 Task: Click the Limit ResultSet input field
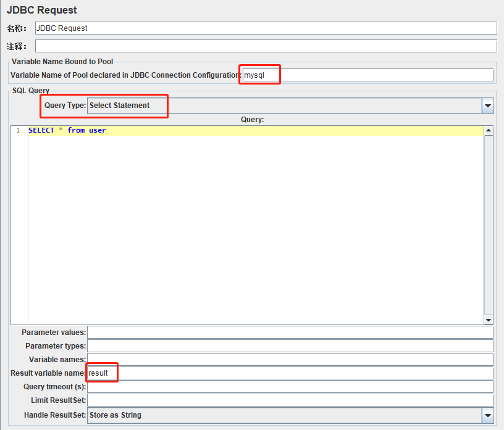pos(290,400)
